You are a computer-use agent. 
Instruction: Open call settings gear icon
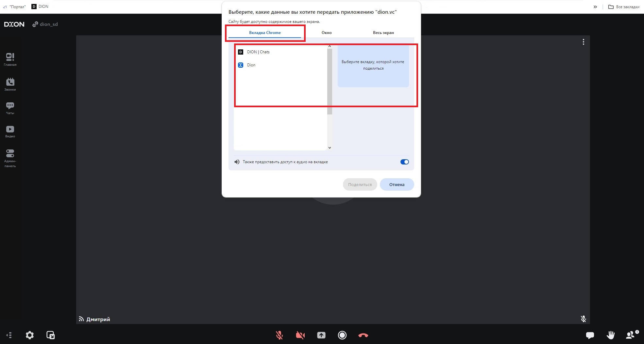tap(30, 335)
